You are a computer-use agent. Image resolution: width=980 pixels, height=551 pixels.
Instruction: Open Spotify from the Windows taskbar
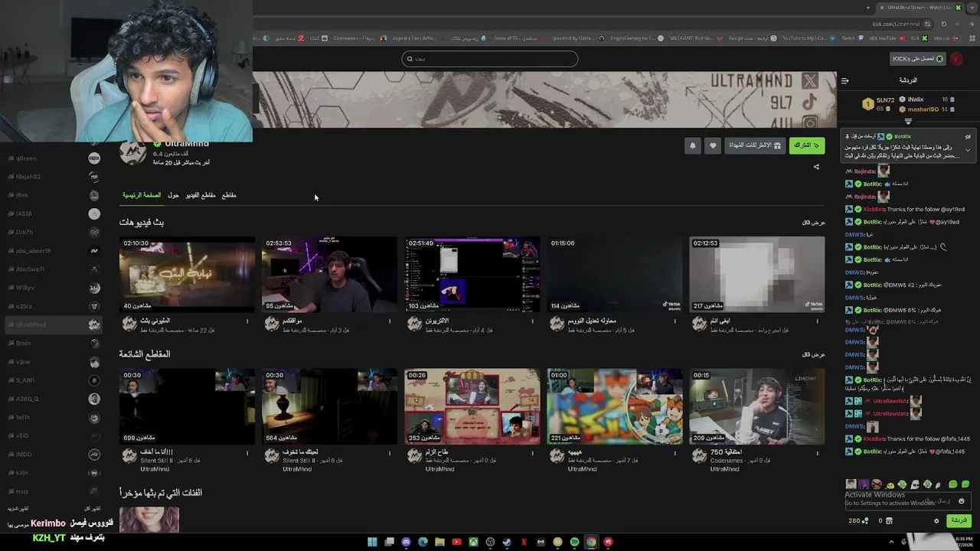coord(574,542)
